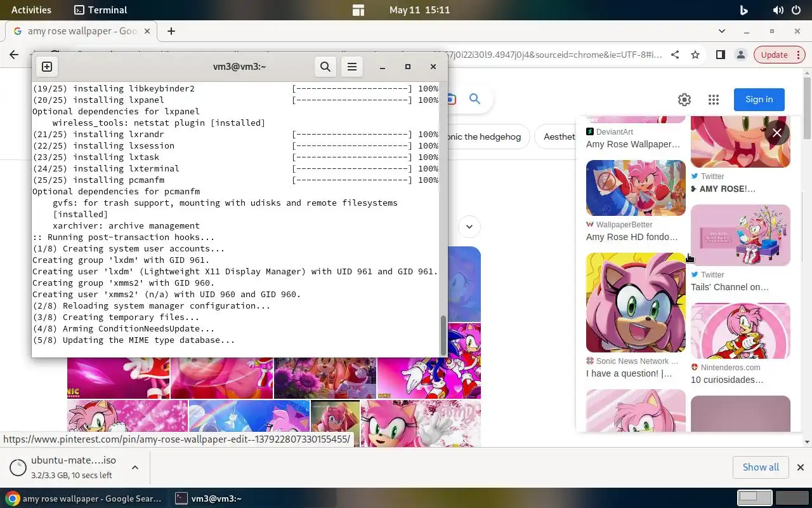
Task: Open the volume control in system tray
Action: click(778, 10)
